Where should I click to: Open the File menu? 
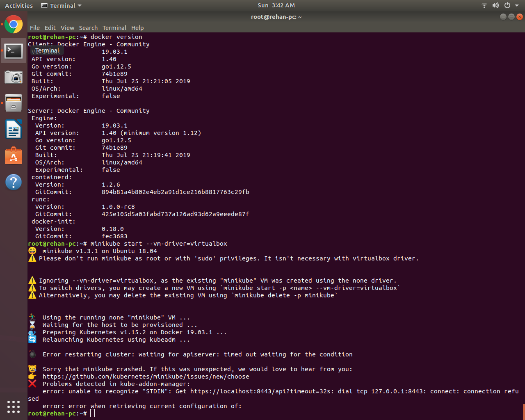[x=34, y=28]
